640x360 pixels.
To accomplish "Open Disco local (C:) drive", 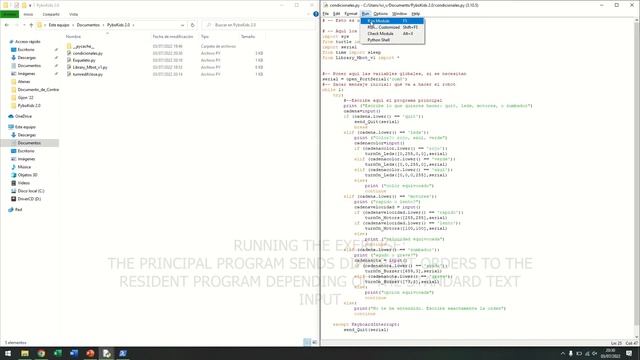I will pos(31,191).
